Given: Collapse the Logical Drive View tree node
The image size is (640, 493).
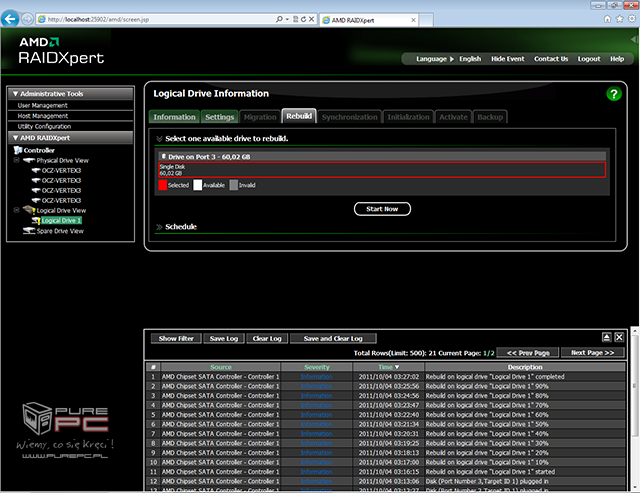Looking at the screenshot, I should (x=16, y=210).
